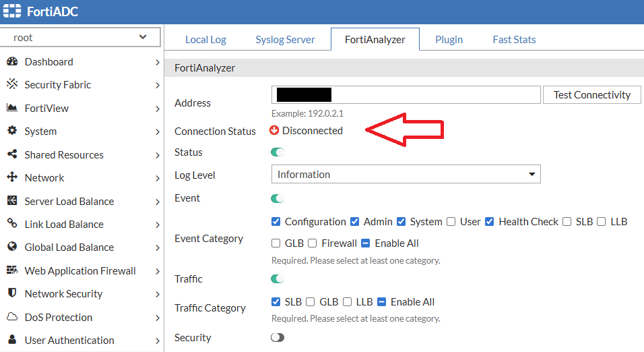Click the Global Load Balance globe icon
The image size is (644, 352).
tap(12, 247)
